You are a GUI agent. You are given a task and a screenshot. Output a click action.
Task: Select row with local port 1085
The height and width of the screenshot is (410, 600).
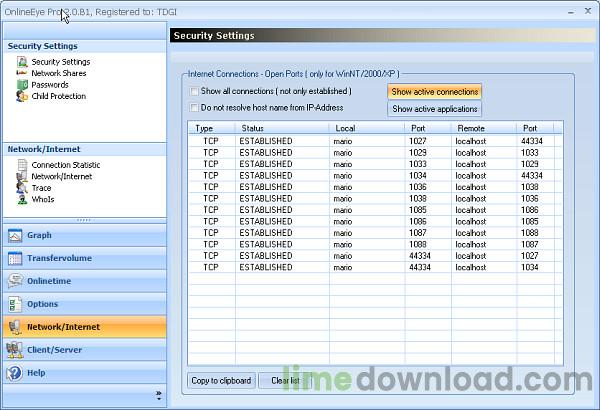click(375, 210)
